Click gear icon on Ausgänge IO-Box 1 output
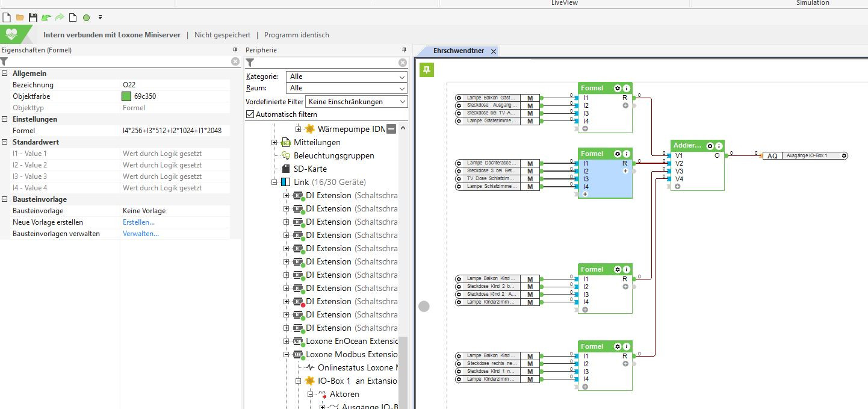Viewport: 868px width, 409px height. [x=844, y=156]
